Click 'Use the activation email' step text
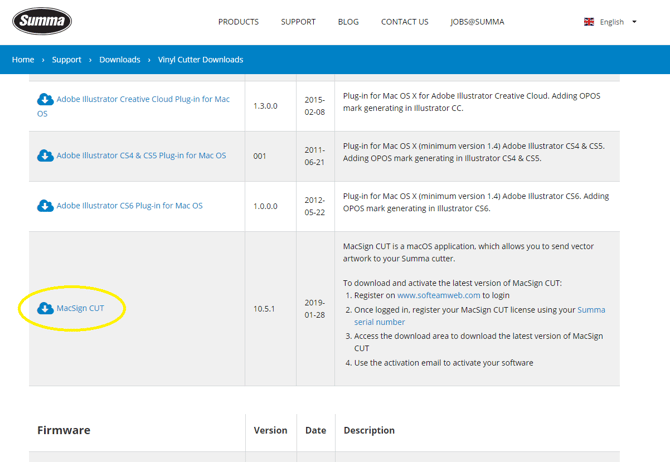This screenshot has height=462, width=670. tap(444, 363)
